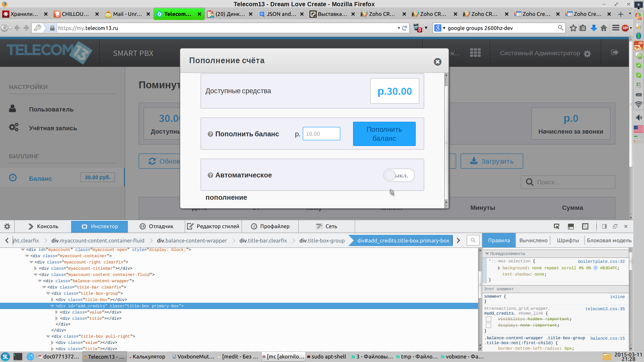Click the Поиск search field
The width and height of the screenshot is (644, 362).
568,182
